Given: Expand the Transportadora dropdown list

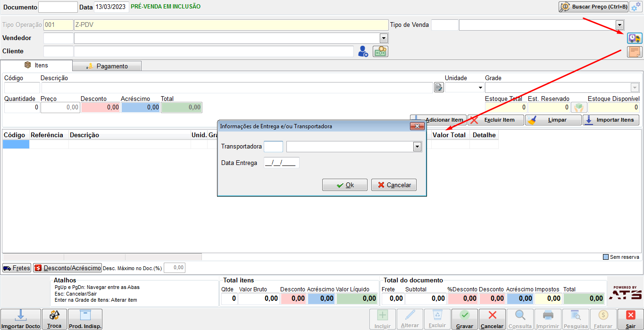Looking at the screenshot, I should pyautogui.click(x=417, y=147).
